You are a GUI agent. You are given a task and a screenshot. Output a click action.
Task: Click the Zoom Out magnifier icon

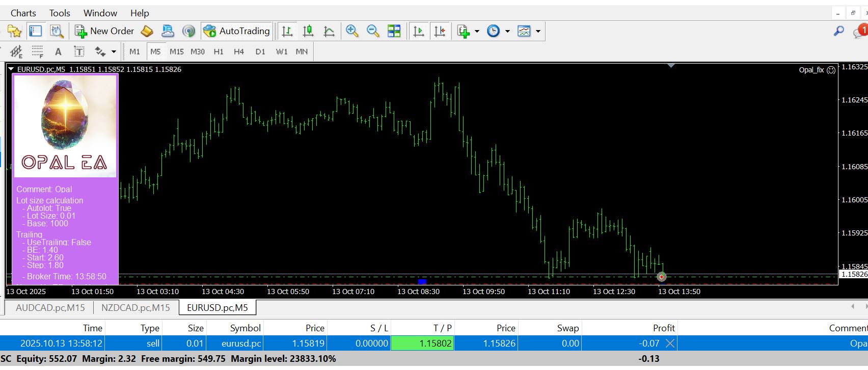tap(373, 31)
